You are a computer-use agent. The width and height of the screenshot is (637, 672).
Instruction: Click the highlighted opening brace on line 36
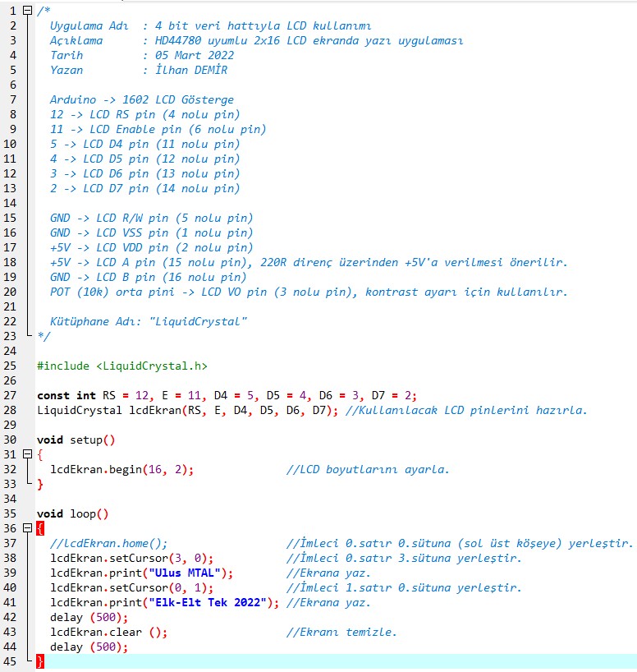point(40,528)
